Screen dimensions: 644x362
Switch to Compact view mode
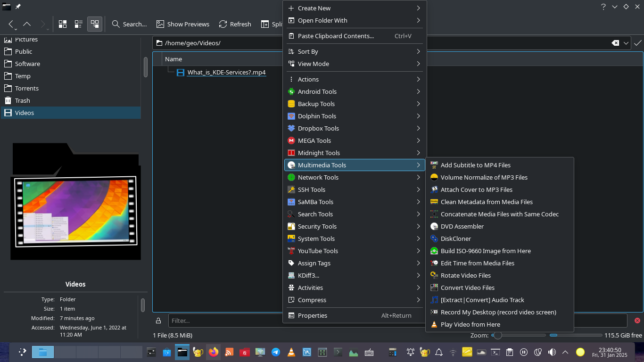tap(79, 24)
